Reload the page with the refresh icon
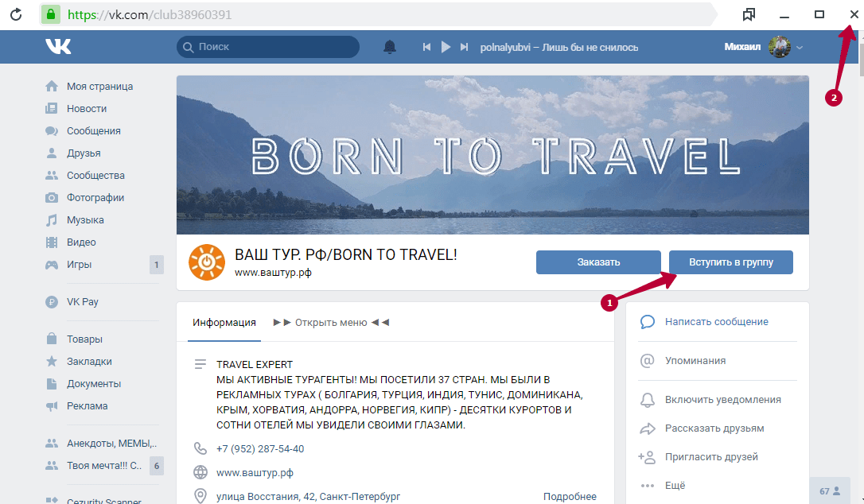Screen dimensions: 864x504 click(x=16, y=14)
